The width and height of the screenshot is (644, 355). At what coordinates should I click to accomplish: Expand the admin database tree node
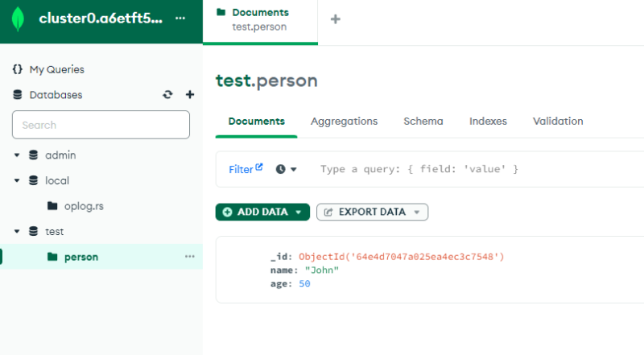[x=17, y=155]
